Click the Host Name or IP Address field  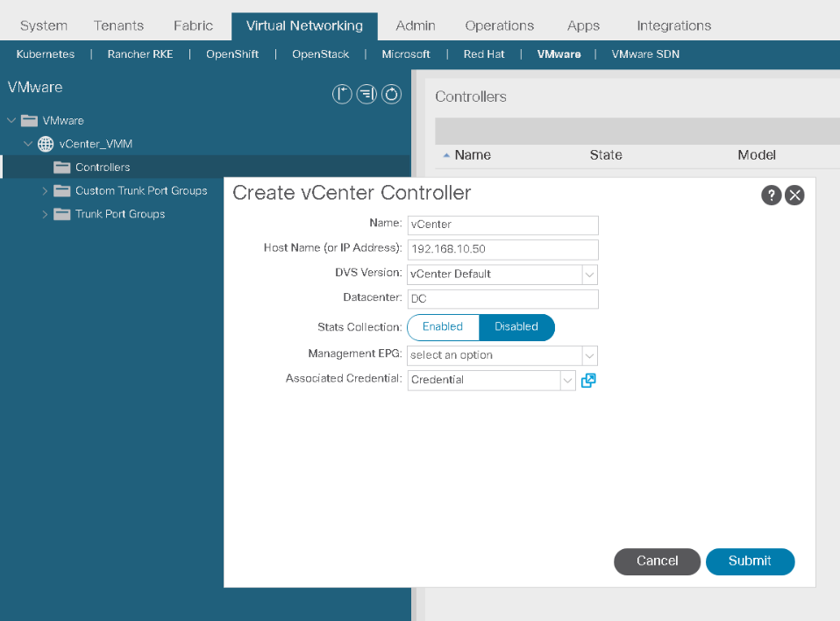coord(503,250)
